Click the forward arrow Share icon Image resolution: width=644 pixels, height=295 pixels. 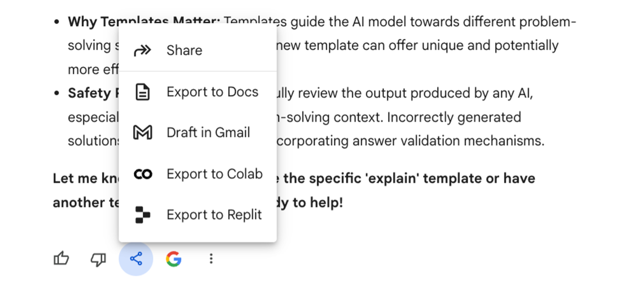(x=142, y=50)
